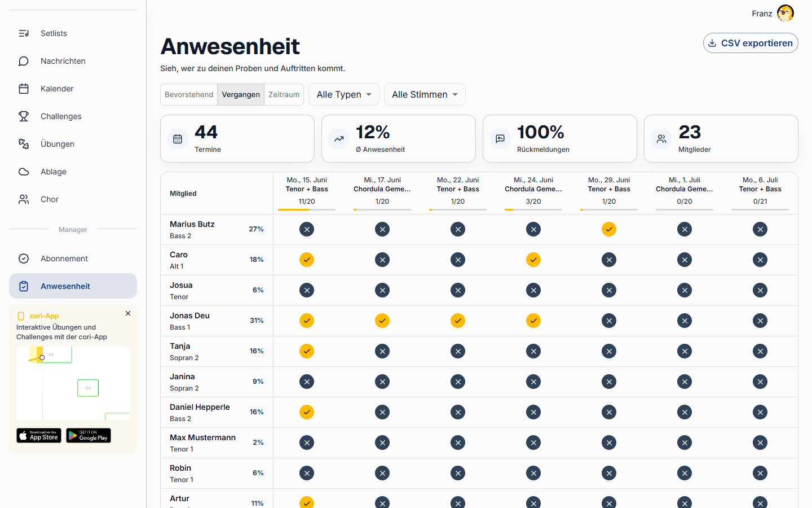Switch to the Bevorstehend tab
This screenshot has height=508, width=812.
coord(189,94)
